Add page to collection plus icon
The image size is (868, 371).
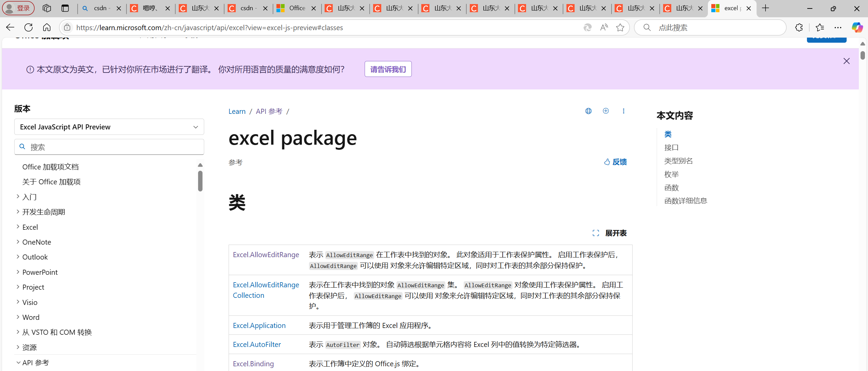pos(606,111)
